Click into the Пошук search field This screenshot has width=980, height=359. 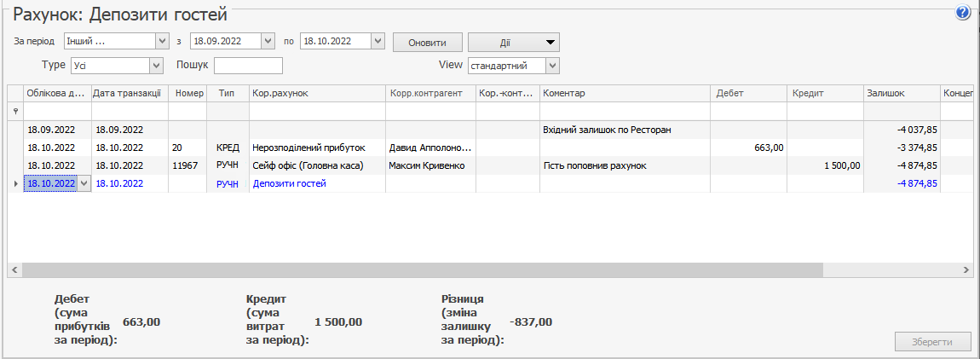pyautogui.click(x=248, y=66)
